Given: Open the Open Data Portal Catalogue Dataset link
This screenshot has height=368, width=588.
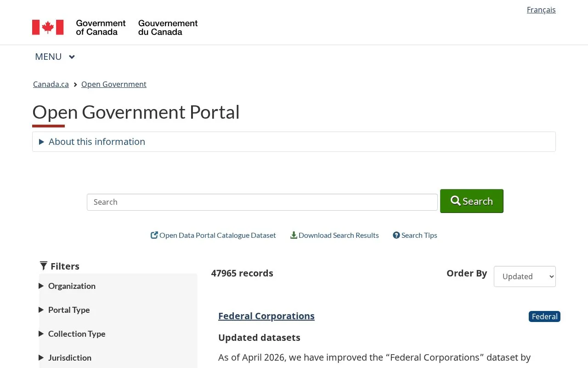Looking at the screenshot, I should [x=214, y=235].
